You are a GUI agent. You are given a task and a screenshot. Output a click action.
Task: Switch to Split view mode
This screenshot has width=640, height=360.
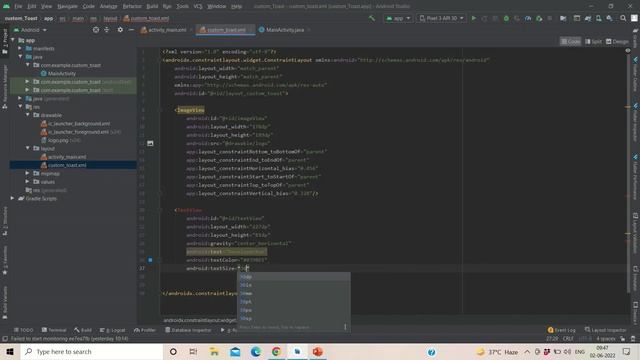point(593,41)
